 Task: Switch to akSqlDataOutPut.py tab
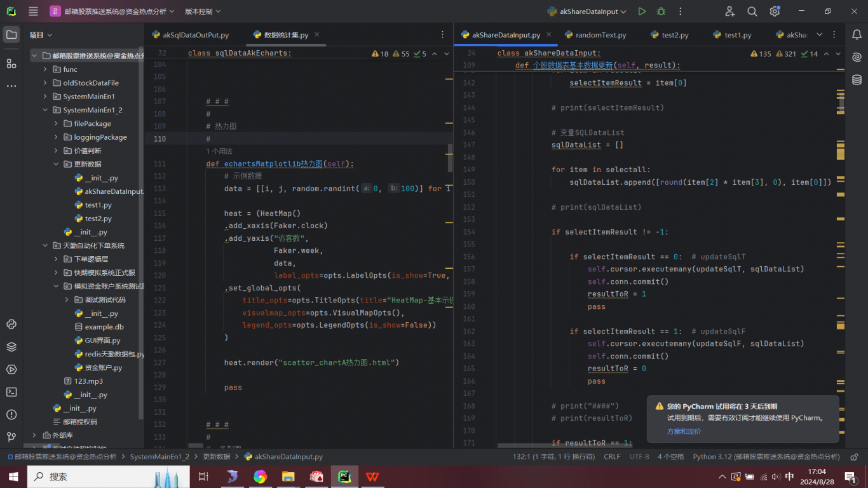190,35
